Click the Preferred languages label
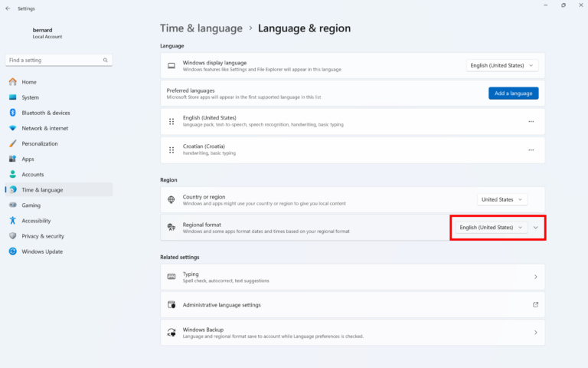This screenshot has width=588, height=368. pos(191,90)
